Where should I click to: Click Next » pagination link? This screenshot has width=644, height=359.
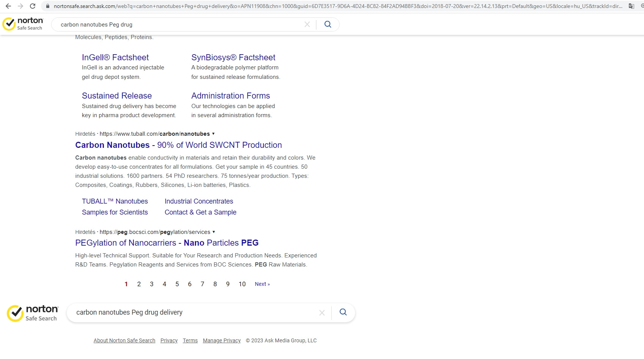click(x=262, y=284)
